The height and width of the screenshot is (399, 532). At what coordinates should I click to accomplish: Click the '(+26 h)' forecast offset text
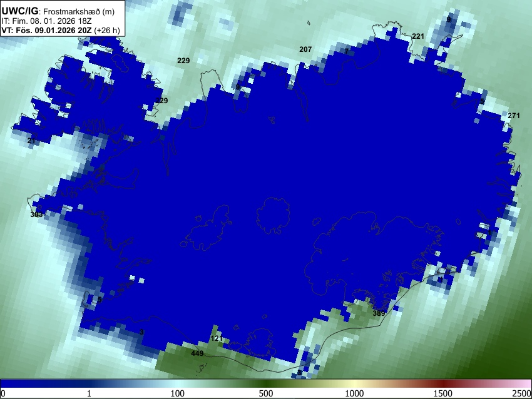(x=107, y=30)
